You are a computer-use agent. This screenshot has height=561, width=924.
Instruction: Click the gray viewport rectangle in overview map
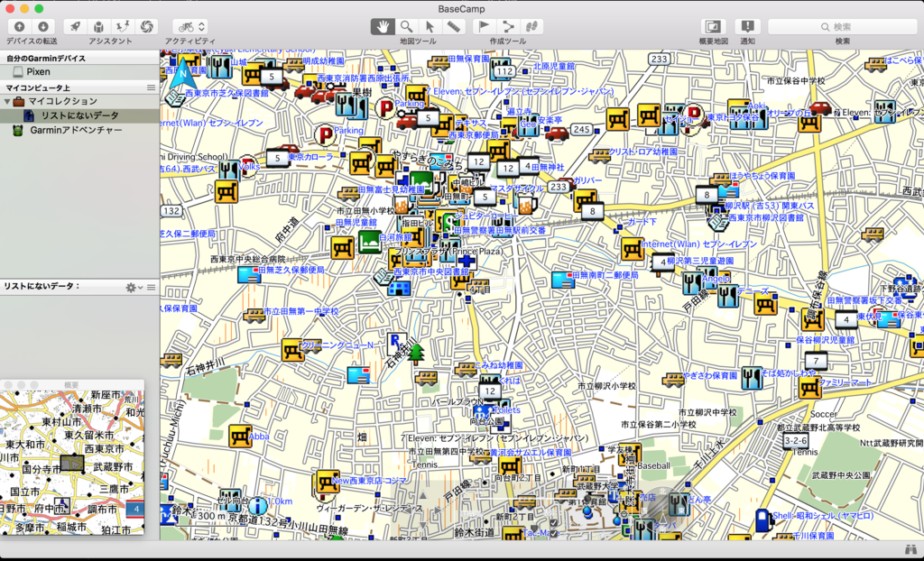click(72, 463)
